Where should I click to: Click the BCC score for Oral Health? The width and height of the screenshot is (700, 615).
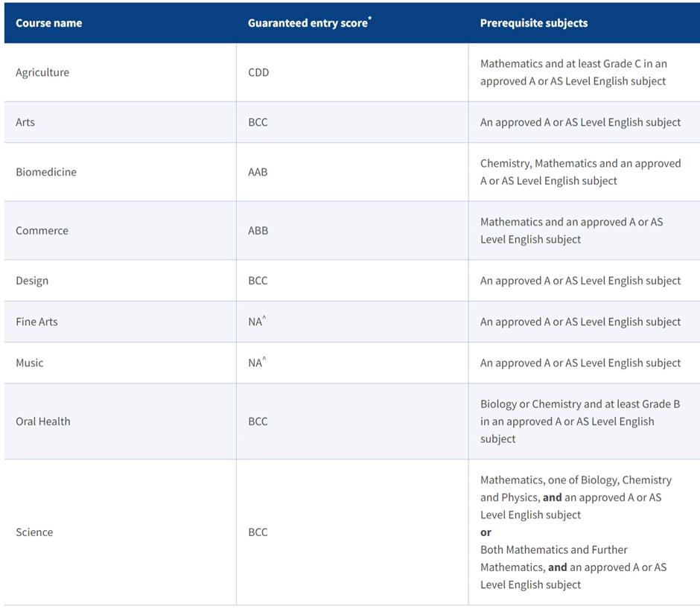258,421
